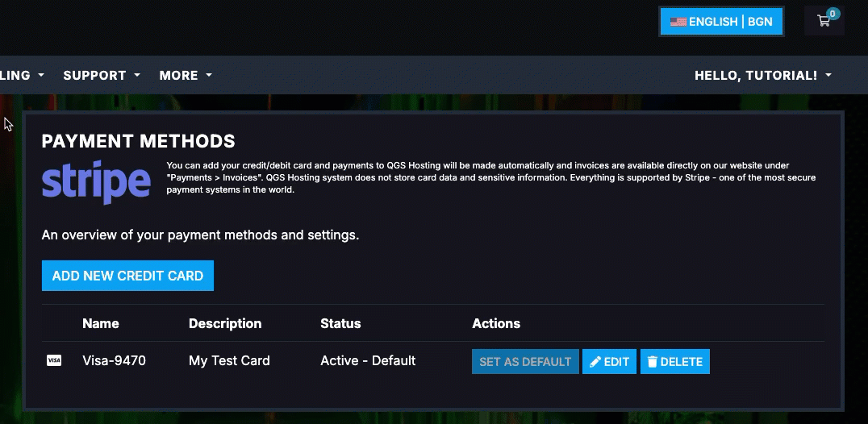Click the US flag icon in language button

678,22
